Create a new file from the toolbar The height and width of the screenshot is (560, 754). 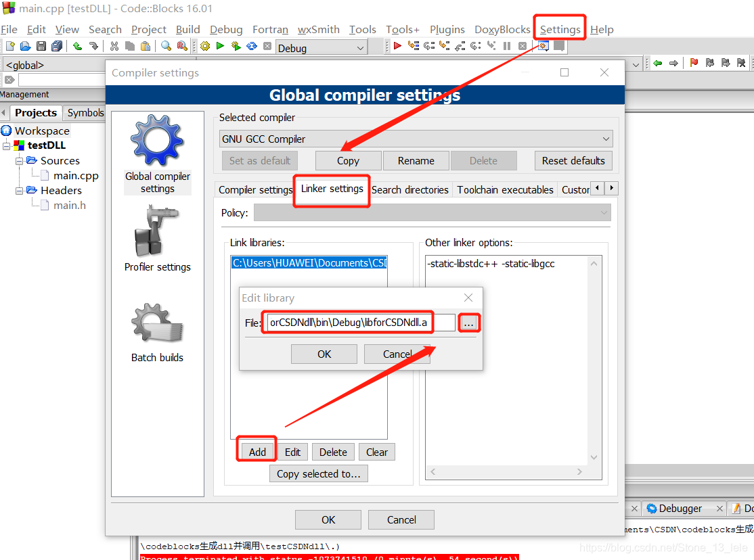coord(10,46)
